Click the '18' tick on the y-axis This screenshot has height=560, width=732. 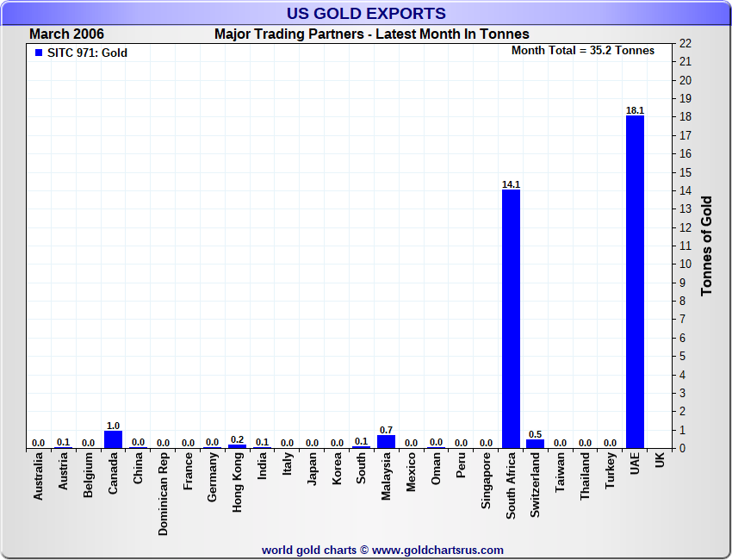[685, 117]
